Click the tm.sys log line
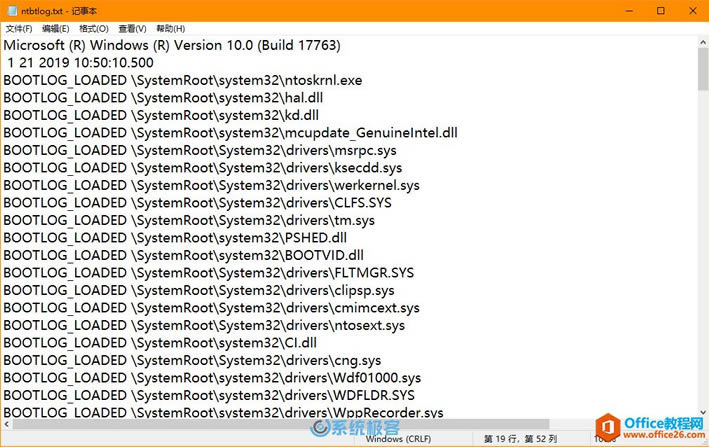This screenshot has height=447, width=709. [189, 221]
